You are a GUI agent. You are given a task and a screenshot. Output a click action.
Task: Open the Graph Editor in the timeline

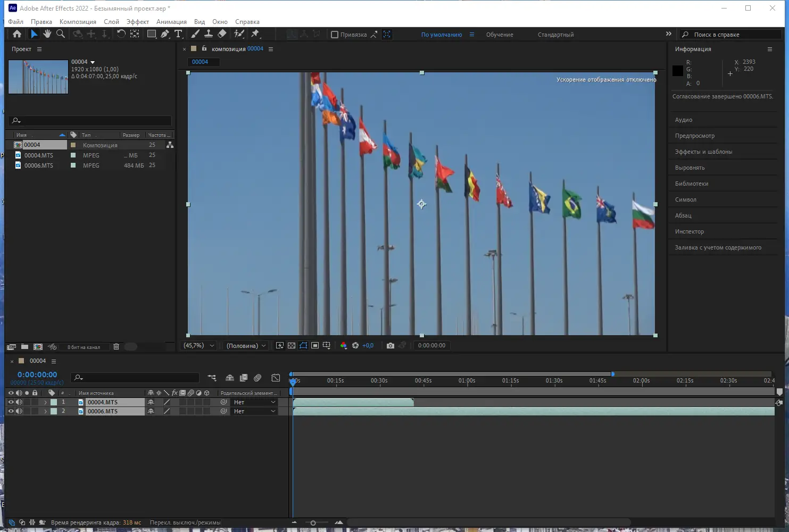[276, 378]
